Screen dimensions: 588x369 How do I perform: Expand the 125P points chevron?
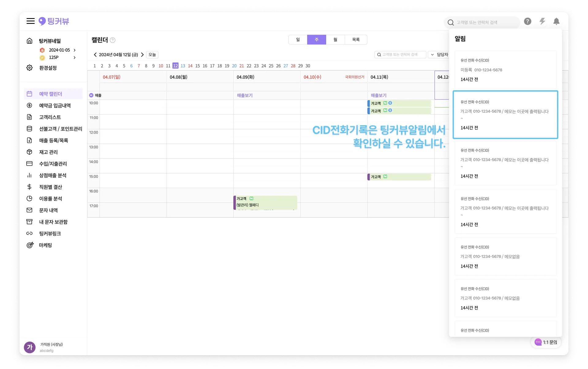click(74, 57)
